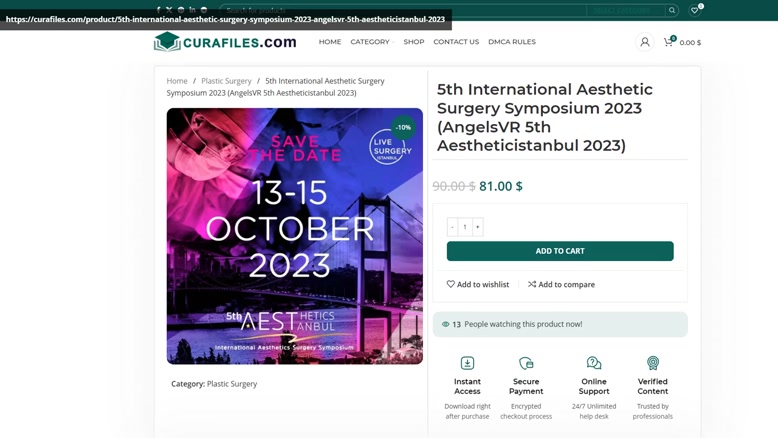Open the Select Category dropdown
The height and width of the screenshot is (438, 778).
pos(626,10)
